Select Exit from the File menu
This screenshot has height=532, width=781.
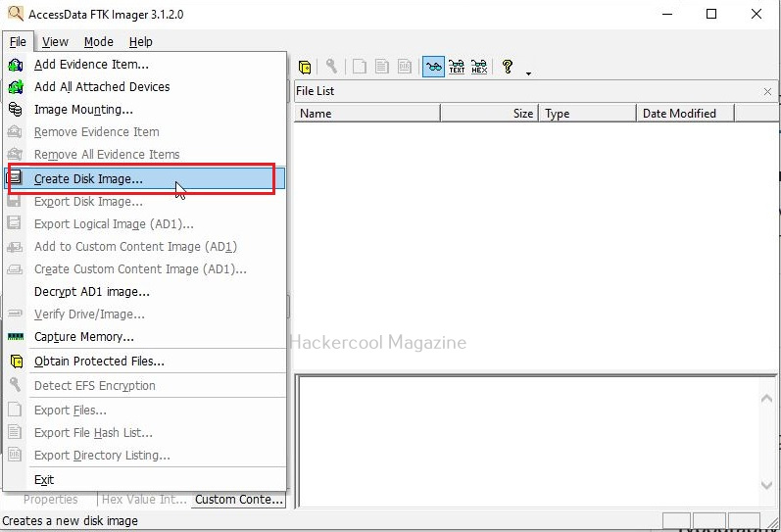coord(44,480)
